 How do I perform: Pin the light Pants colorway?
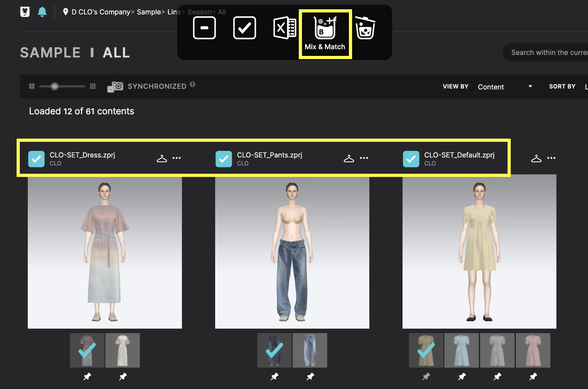point(310,377)
